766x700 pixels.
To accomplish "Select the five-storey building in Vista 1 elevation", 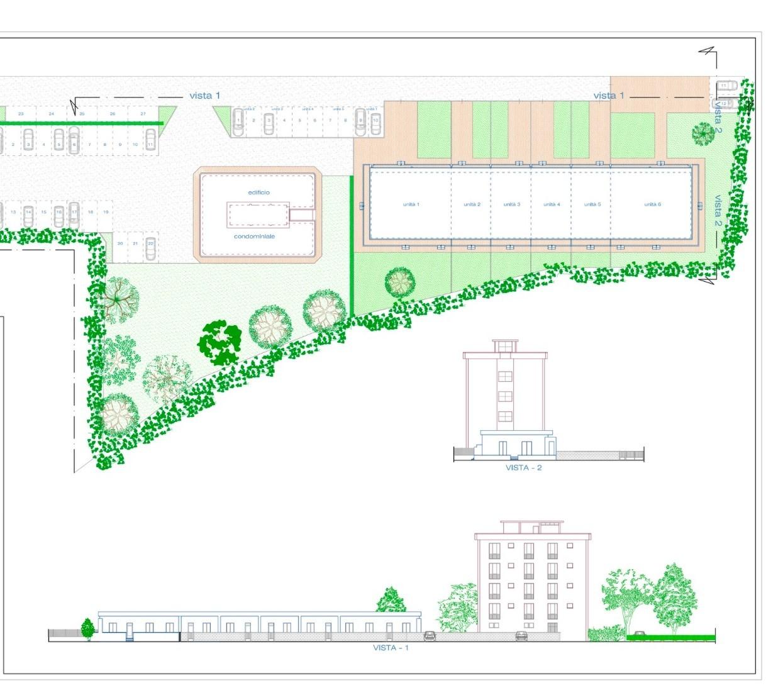I will (532, 579).
